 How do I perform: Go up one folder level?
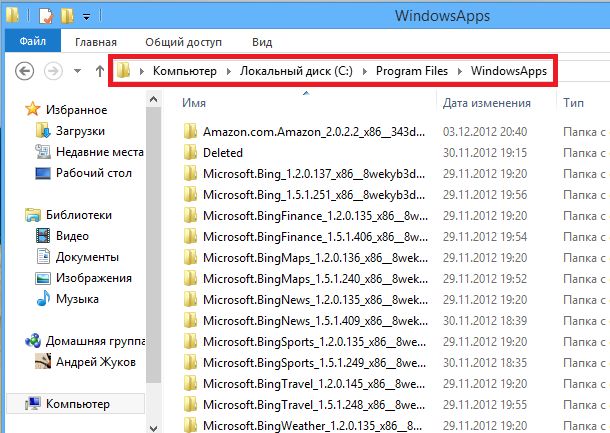point(100,71)
